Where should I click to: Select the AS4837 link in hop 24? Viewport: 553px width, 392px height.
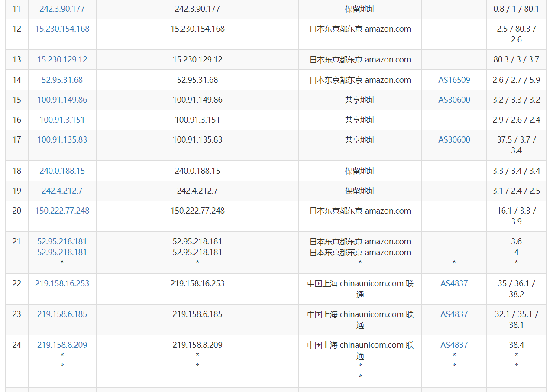click(454, 345)
